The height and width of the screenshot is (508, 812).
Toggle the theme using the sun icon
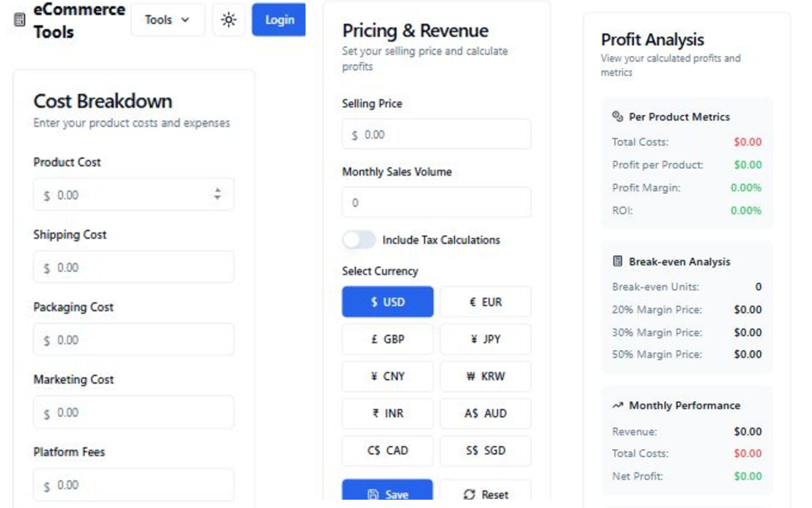(229, 19)
